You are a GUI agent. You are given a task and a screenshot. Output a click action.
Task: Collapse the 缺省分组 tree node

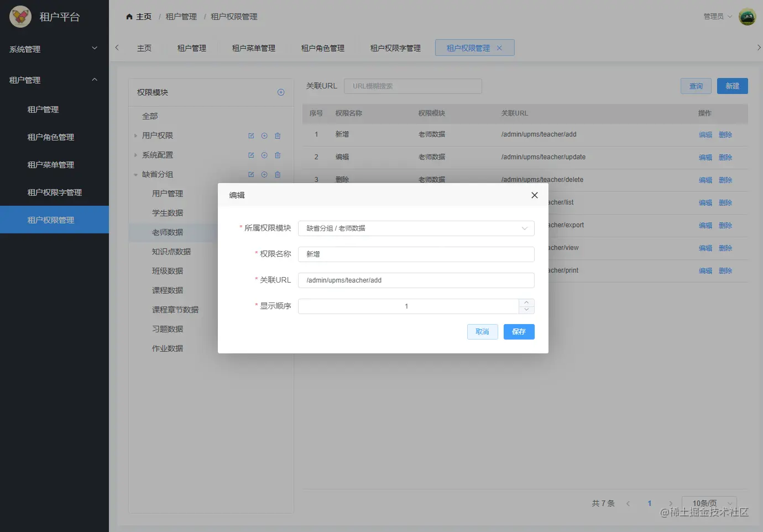pyautogui.click(x=135, y=174)
